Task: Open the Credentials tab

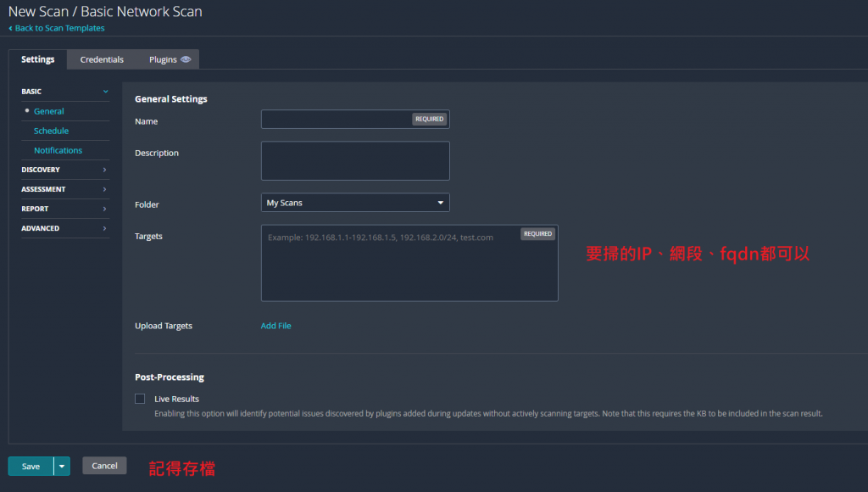Action: pos(102,59)
